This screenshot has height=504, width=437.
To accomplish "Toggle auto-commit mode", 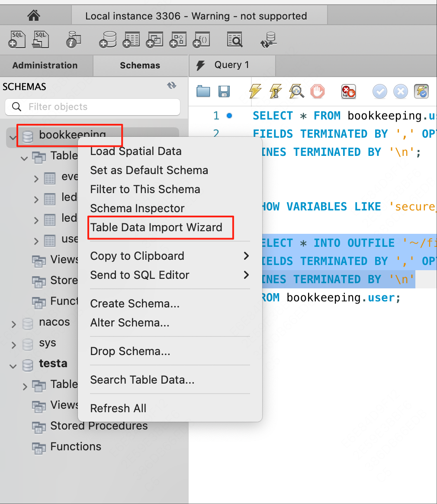I will [x=421, y=91].
